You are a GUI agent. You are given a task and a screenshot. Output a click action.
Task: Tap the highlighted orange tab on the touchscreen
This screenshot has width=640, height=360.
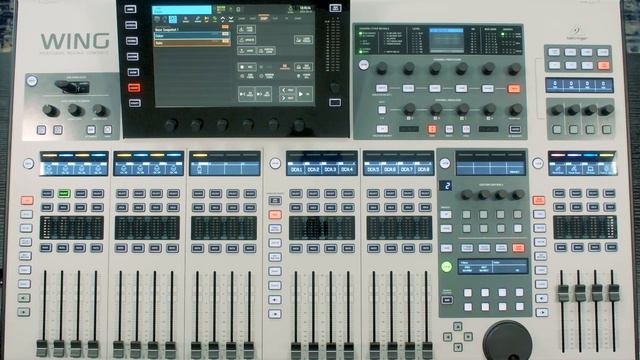(264, 18)
